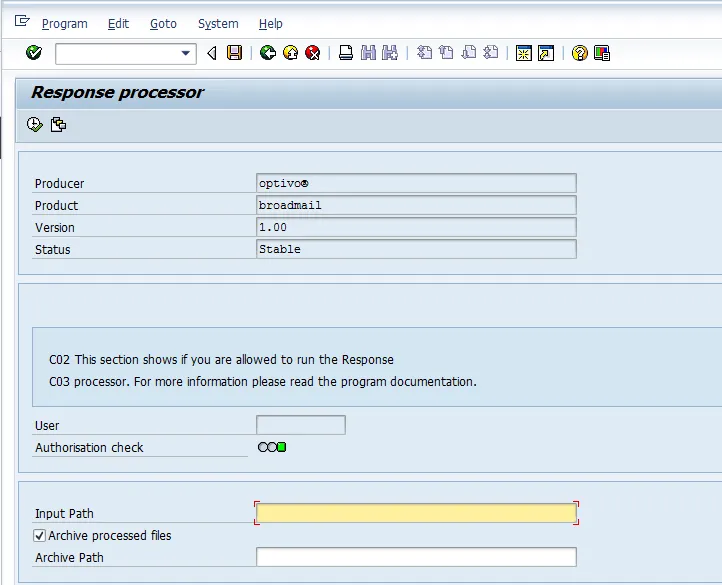The image size is (722, 585).
Task: Click the Get Variant icon
Action: pos(58,124)
